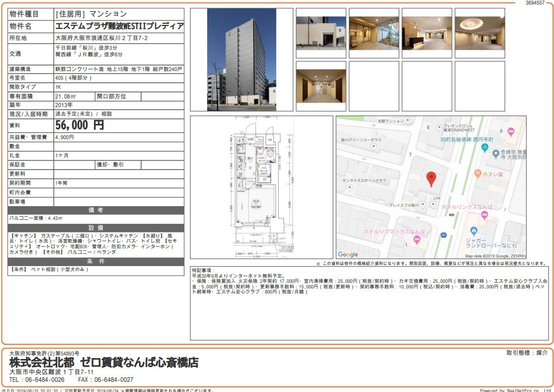Open the reception desk lobby thumbnail
The width and height of the screenshot is (554, 392).
[x=427, y=33]
